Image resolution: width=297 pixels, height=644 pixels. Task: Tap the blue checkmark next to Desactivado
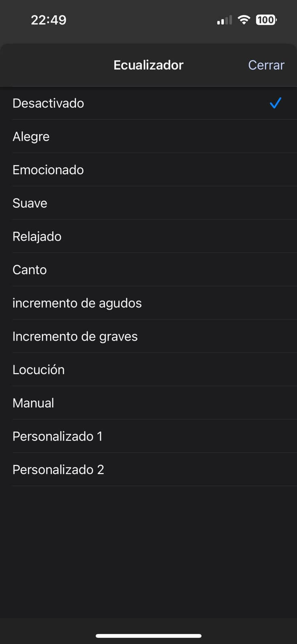click(275, 103)
